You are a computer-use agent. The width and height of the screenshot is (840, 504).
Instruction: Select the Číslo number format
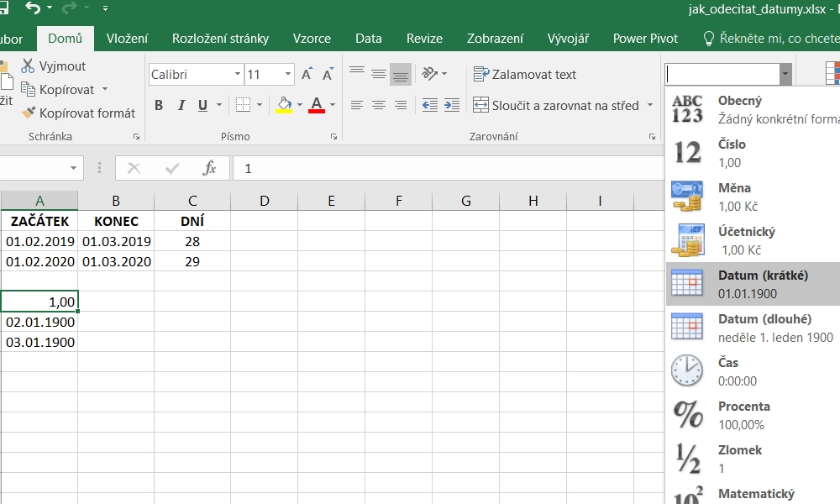click(753, 153)
